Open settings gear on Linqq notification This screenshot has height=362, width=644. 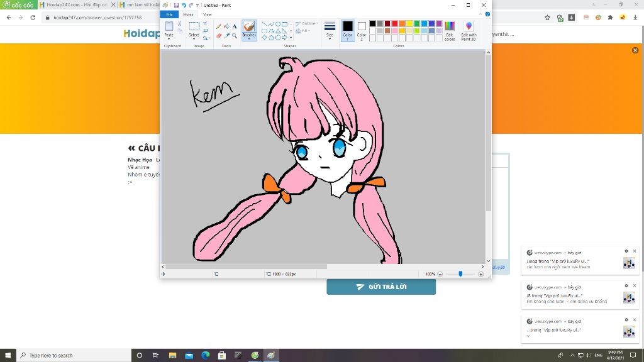tap(626, 251)
